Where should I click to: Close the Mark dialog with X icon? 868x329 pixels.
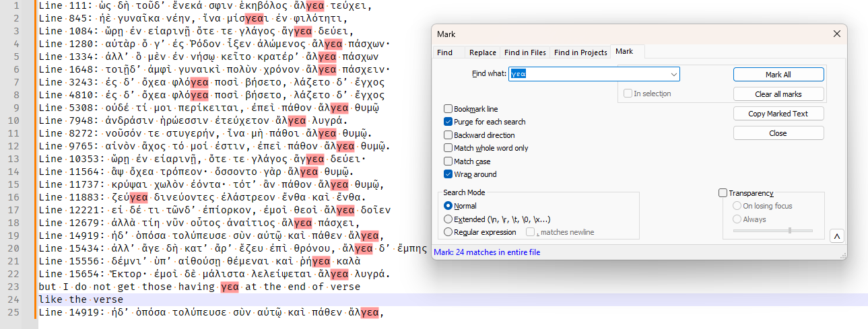[x=837, y=34]
